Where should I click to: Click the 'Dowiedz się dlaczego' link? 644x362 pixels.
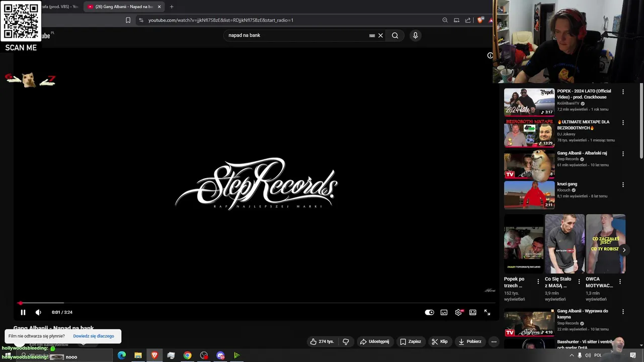(x=94, y=336)
